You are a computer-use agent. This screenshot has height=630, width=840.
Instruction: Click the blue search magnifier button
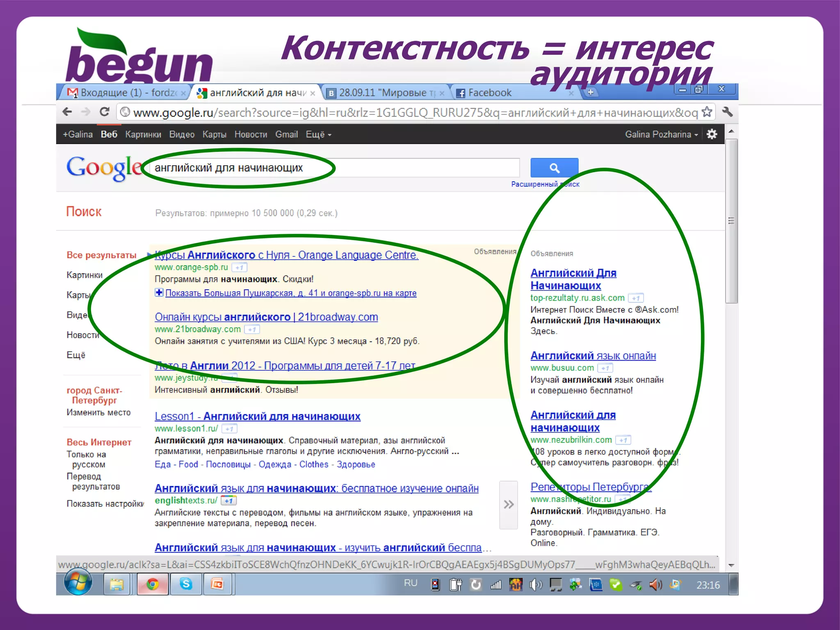point(554,168)
